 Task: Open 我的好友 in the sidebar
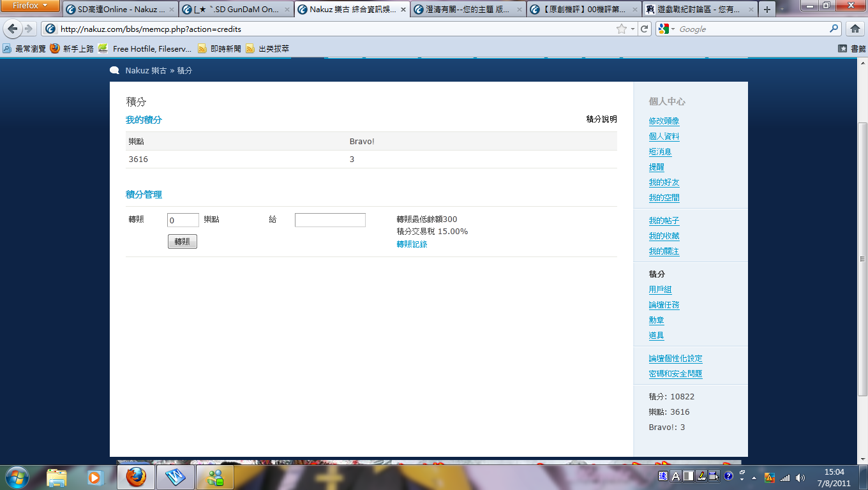[x=664, y=182]
